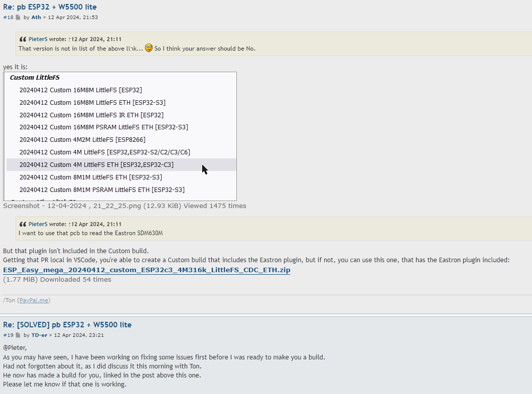Screen dimensions: 532x394
Task: Click the rolling-eyes smiley in the quote
Action: 149,48
